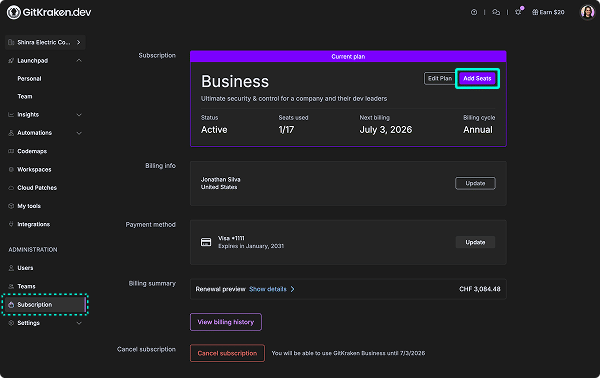
Task: Click the Cloud Patches cloud icon
Action: (11, 187)
